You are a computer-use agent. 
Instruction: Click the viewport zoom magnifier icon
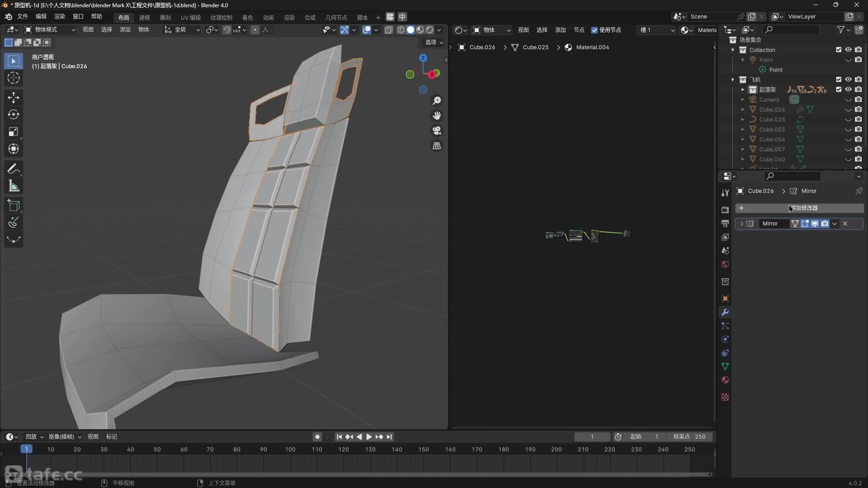tap(437, 100)
